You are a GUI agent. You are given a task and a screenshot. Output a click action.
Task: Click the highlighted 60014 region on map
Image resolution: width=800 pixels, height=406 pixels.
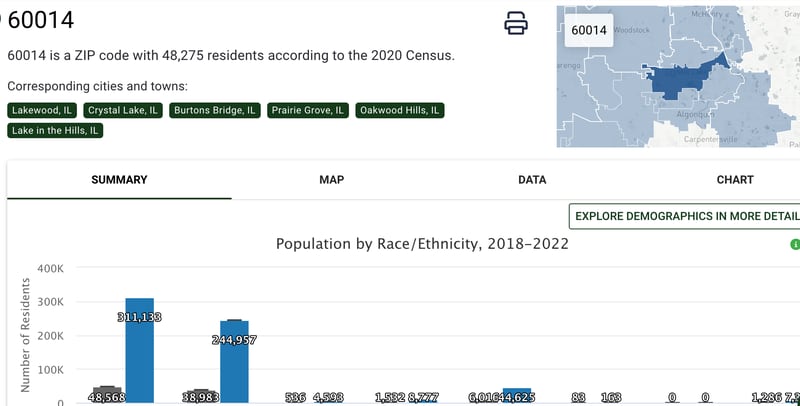[x=679, y=81]
